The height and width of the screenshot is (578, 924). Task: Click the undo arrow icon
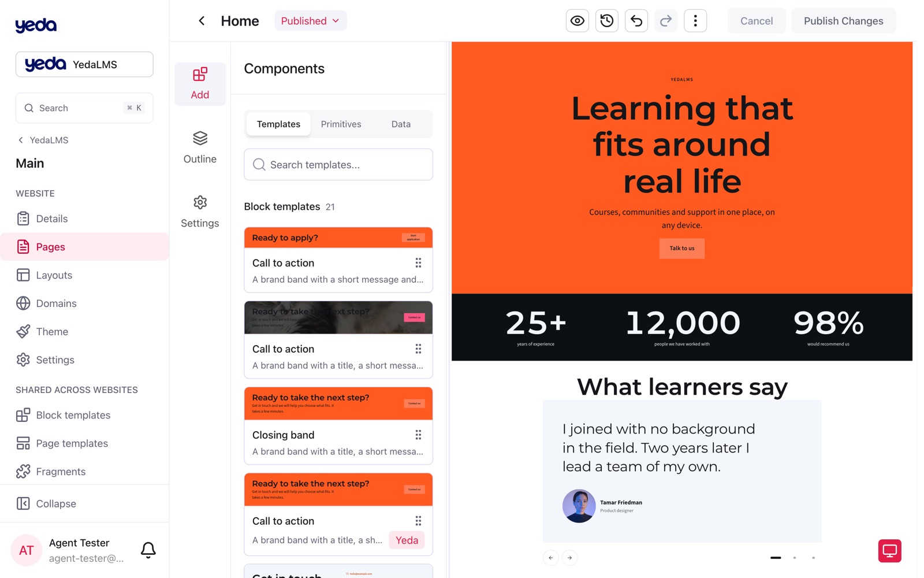[636, 21]
